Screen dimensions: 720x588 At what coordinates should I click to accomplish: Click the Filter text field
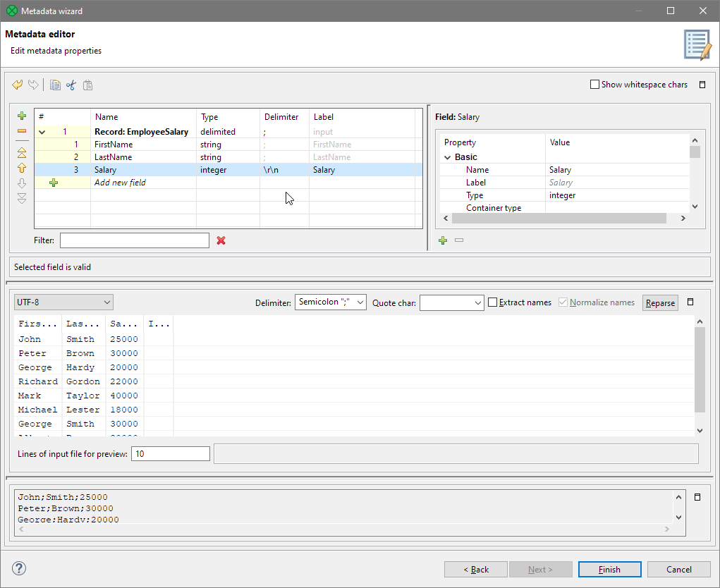134,240
